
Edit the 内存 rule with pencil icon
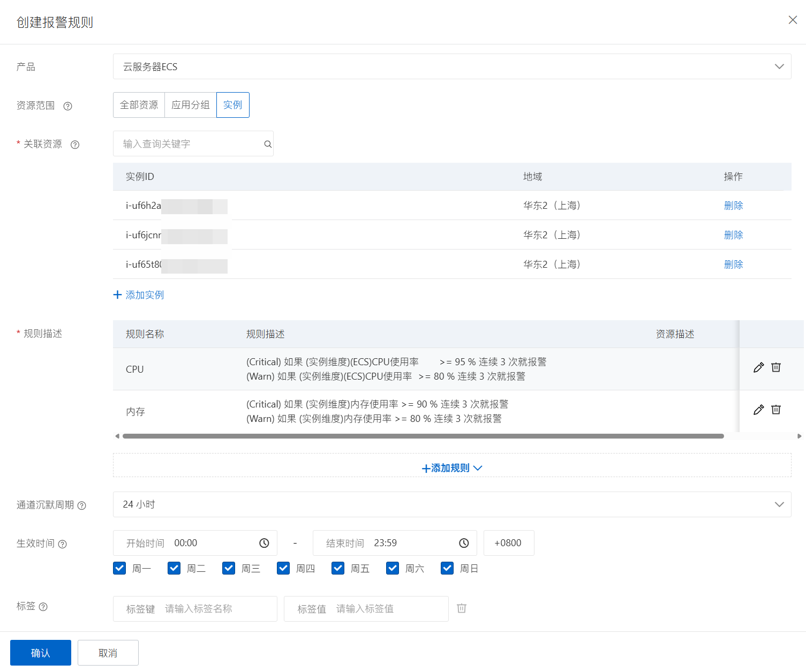tap(758, 410)
